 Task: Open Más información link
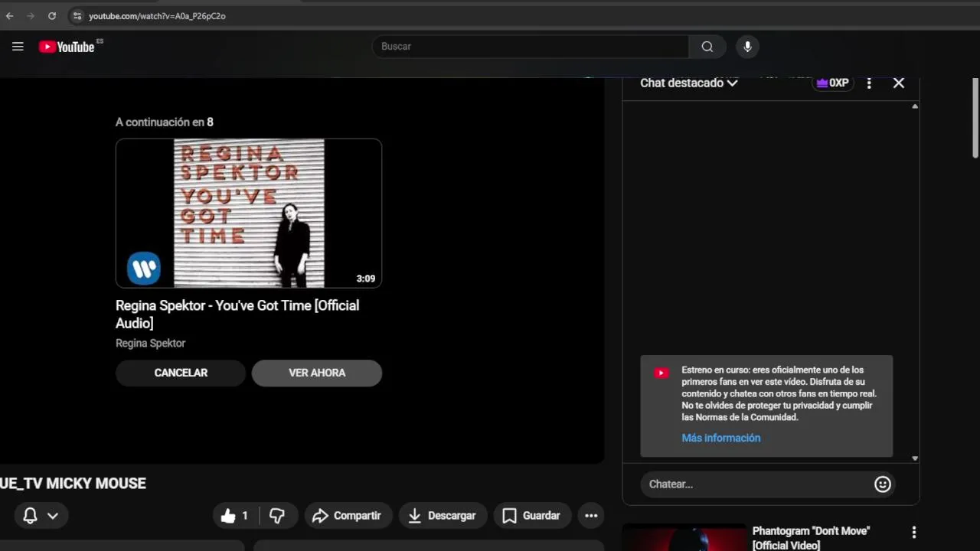[x=721, y=438]
